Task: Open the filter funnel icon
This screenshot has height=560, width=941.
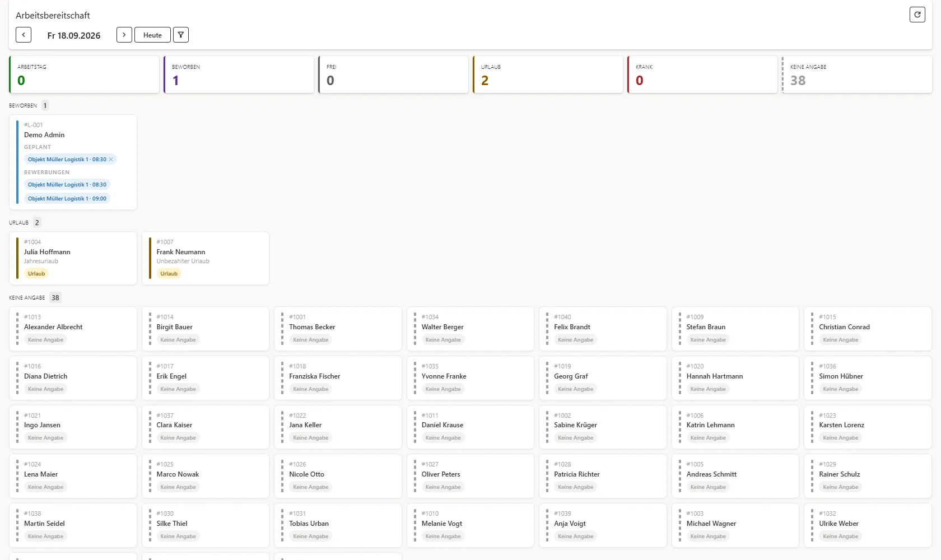Action: [x=181, y=35]
